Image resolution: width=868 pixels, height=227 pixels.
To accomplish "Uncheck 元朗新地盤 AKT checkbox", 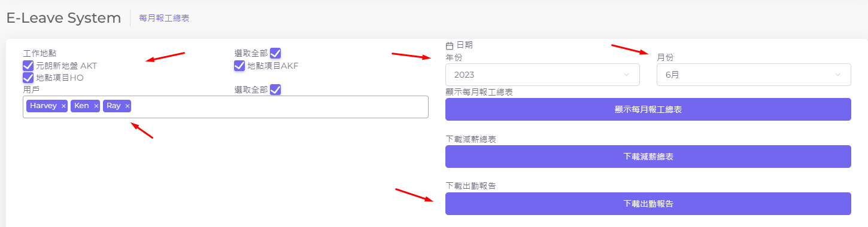I will coord(28,66).
